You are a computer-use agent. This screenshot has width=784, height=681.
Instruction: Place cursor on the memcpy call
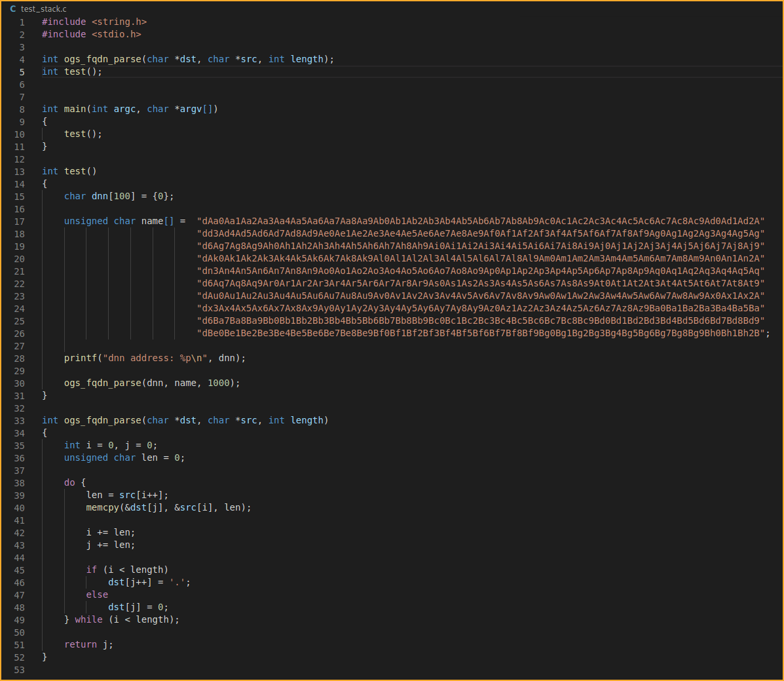168,508
